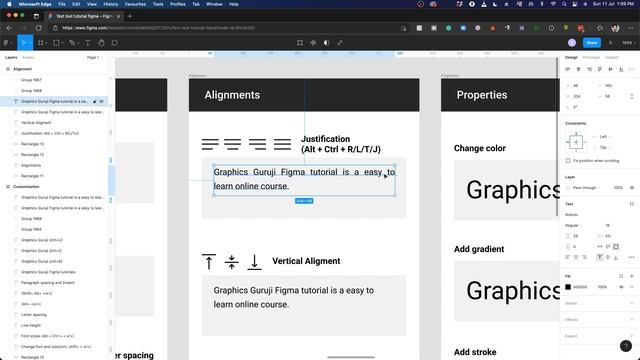
Task: Set text vertical align to bottom
Action: point(616,257)
